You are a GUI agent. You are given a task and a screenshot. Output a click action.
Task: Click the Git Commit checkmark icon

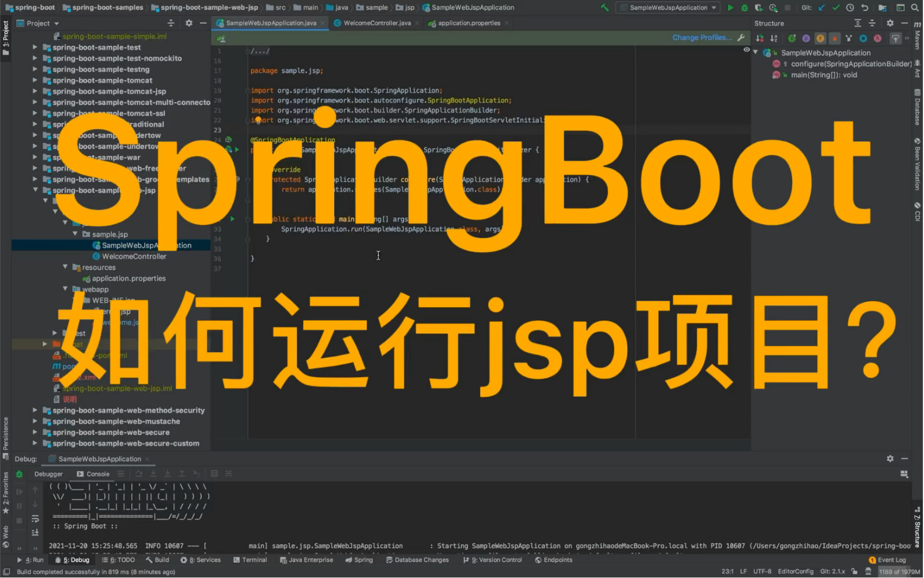(x=836, y=8)
